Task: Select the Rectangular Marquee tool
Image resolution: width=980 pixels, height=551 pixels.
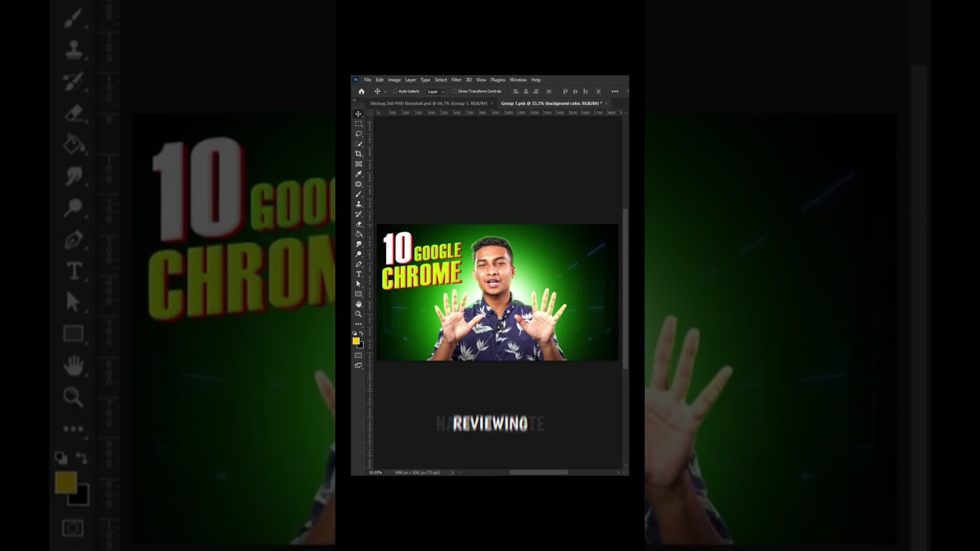Action: pos(358,124)
